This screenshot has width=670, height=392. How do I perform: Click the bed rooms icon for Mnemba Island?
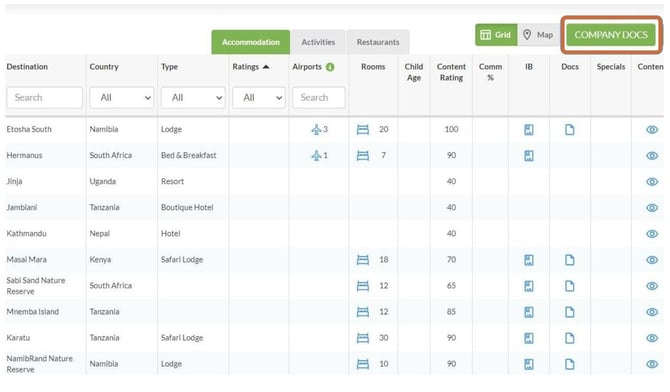click(363, 312)
